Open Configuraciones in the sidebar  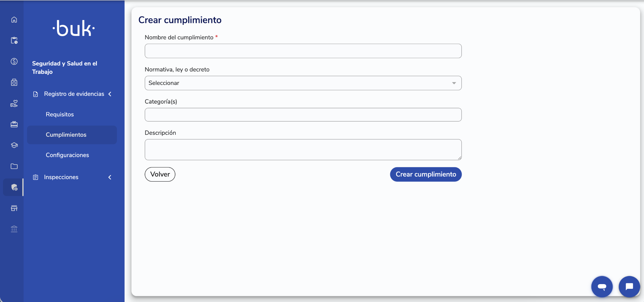tap(67, 155)
